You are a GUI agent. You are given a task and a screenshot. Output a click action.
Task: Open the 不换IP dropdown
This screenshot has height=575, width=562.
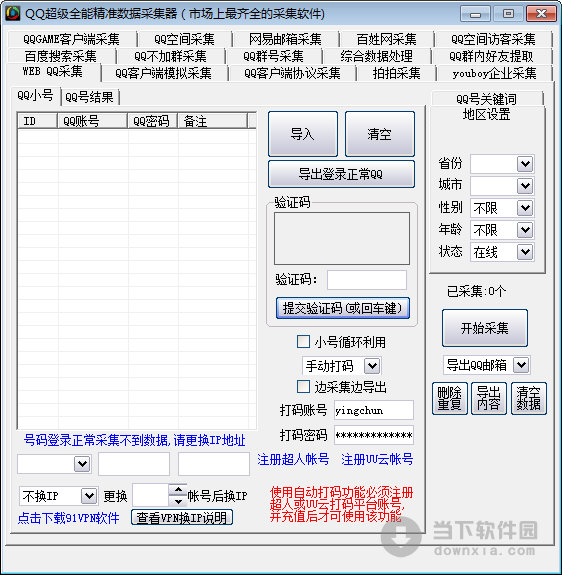[89, 496]
